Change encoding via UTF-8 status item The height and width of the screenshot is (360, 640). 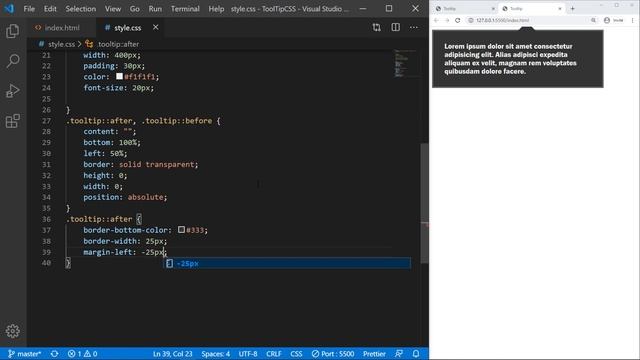(x=248, y=354)
